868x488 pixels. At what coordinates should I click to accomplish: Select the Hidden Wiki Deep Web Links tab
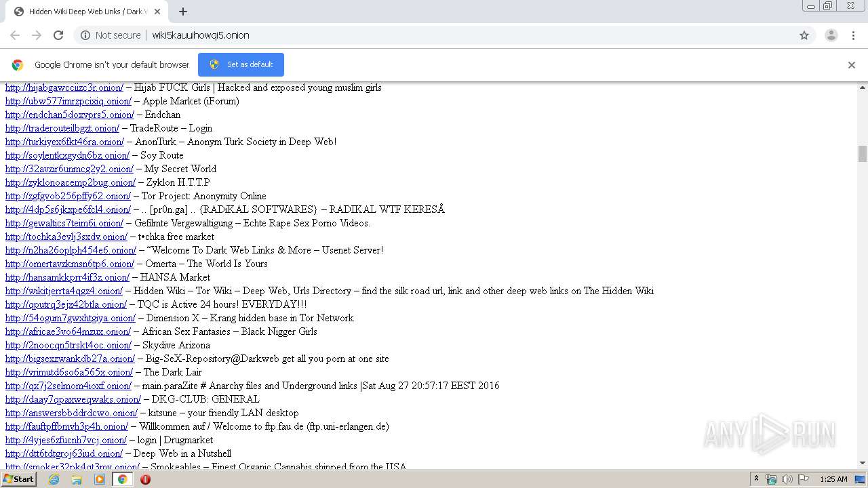86,12
